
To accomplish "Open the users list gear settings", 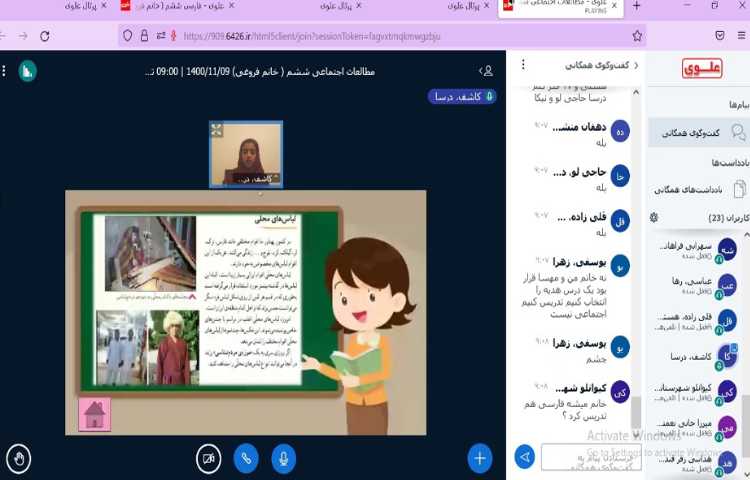I will (x=654, y=218).
